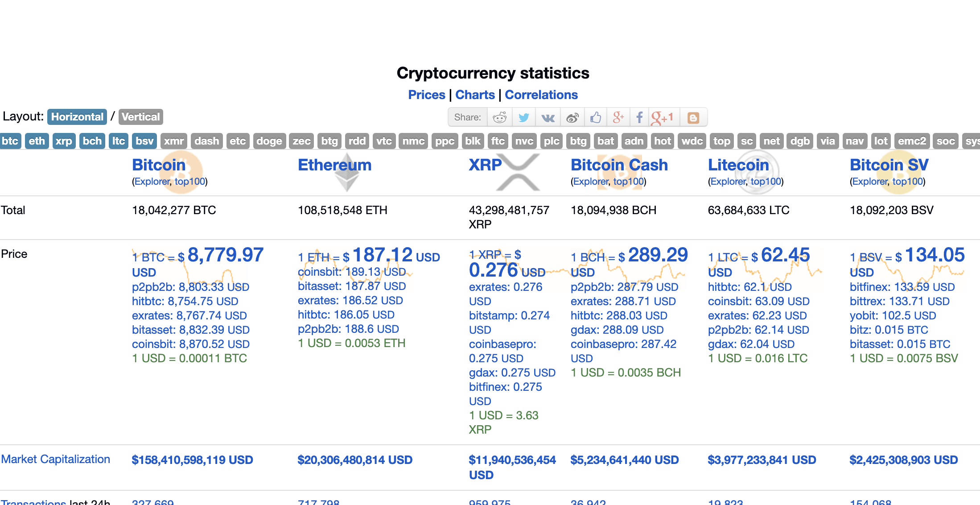Open the Correlations page
The height and width of the screenshot is (505, 980).
point(541,94)
